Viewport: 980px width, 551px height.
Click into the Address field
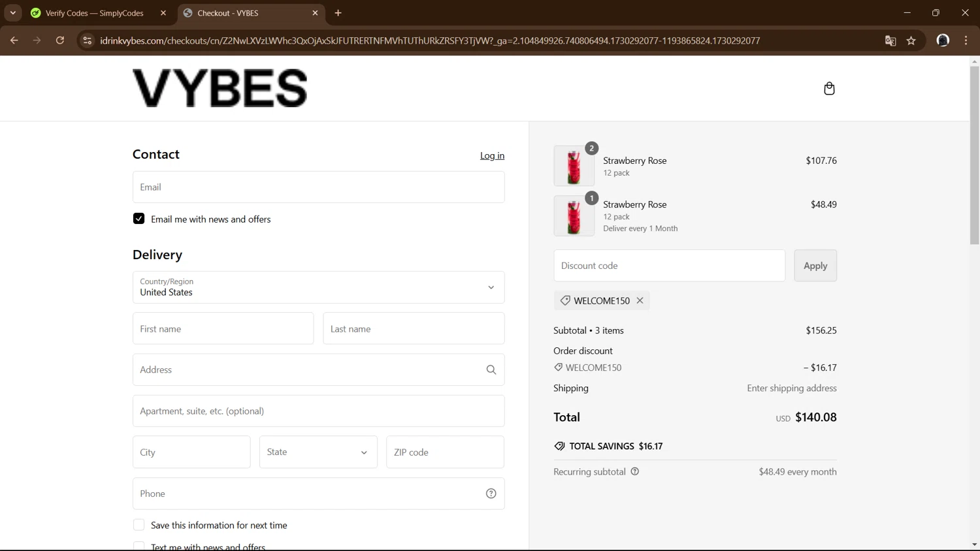click(x=319, y=370)
